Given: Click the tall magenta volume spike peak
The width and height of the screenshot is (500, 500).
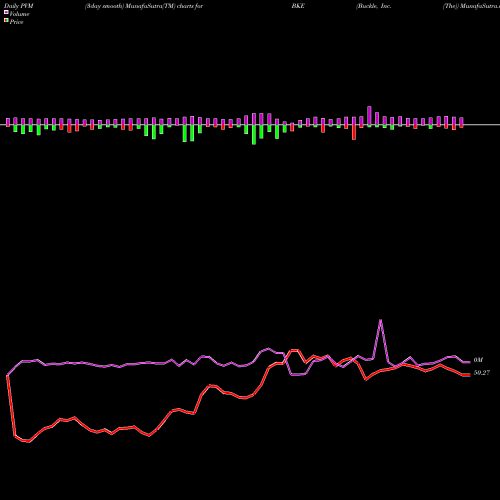Looking at the screenshot, I should [x=381, y=320].
